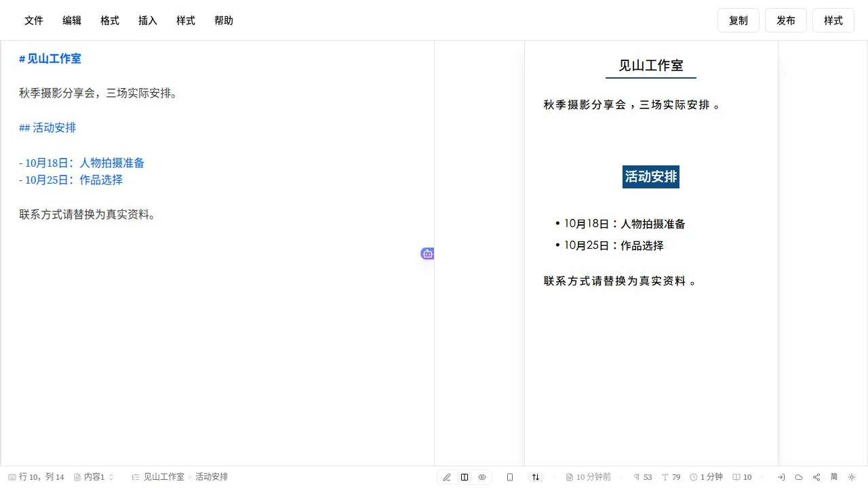Click the 10 分钟前 saved time indicator
868x488 pixels.
tap(589, 477)
